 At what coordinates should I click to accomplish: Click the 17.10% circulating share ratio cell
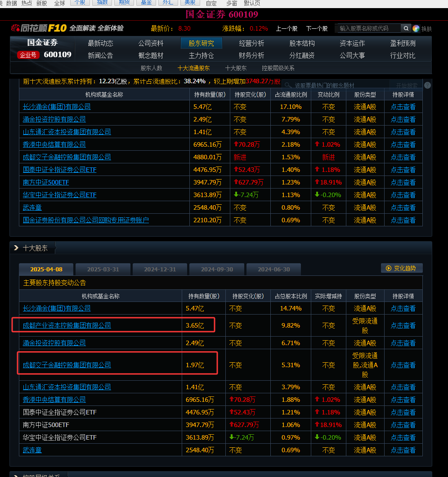point(291,107)
